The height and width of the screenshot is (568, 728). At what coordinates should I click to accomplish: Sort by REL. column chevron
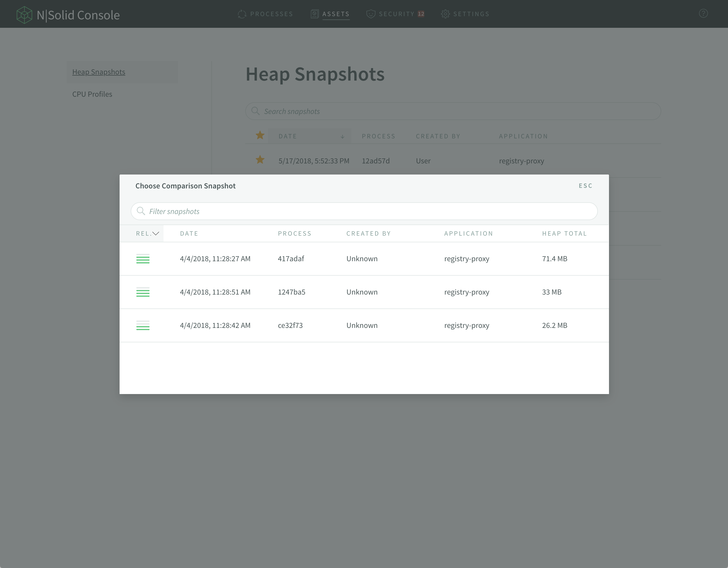tap(156, 233)
